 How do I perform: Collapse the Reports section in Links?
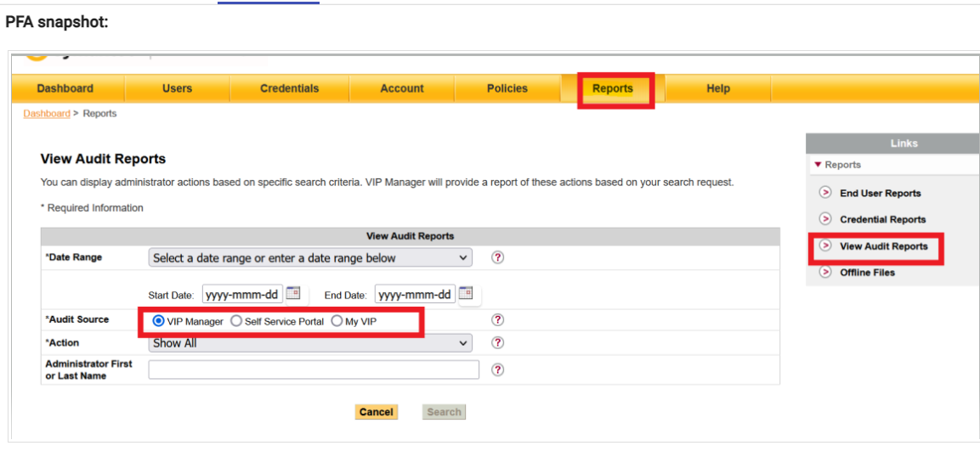[x=818, y=165]
